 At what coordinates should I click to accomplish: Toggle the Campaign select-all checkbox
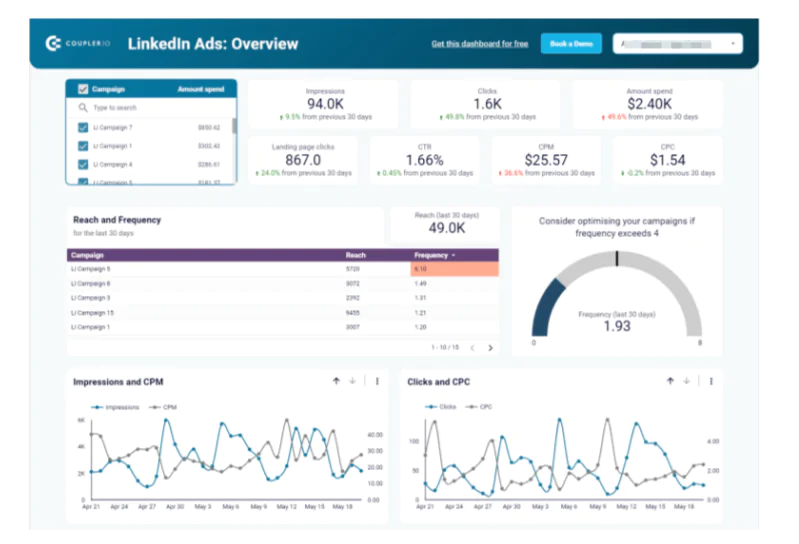point(83,89)
